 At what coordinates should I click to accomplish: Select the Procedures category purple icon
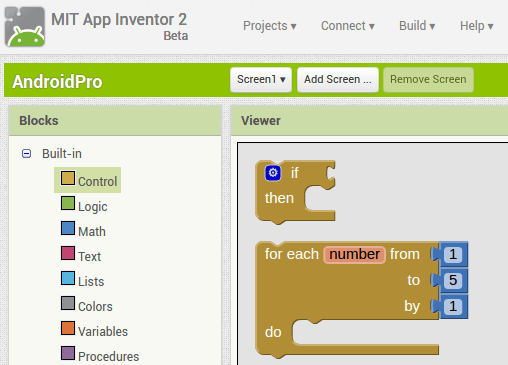coord(68,353)
